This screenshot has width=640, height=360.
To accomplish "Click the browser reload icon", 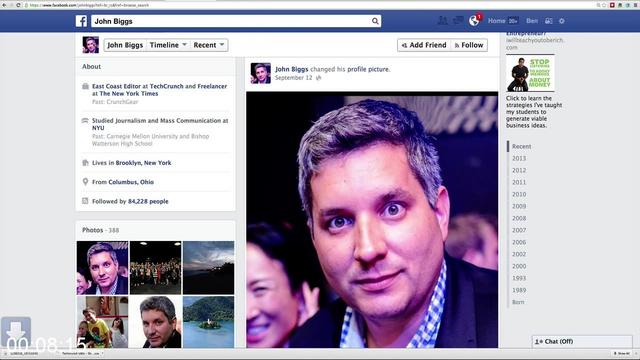I will [x=18, y=5].
